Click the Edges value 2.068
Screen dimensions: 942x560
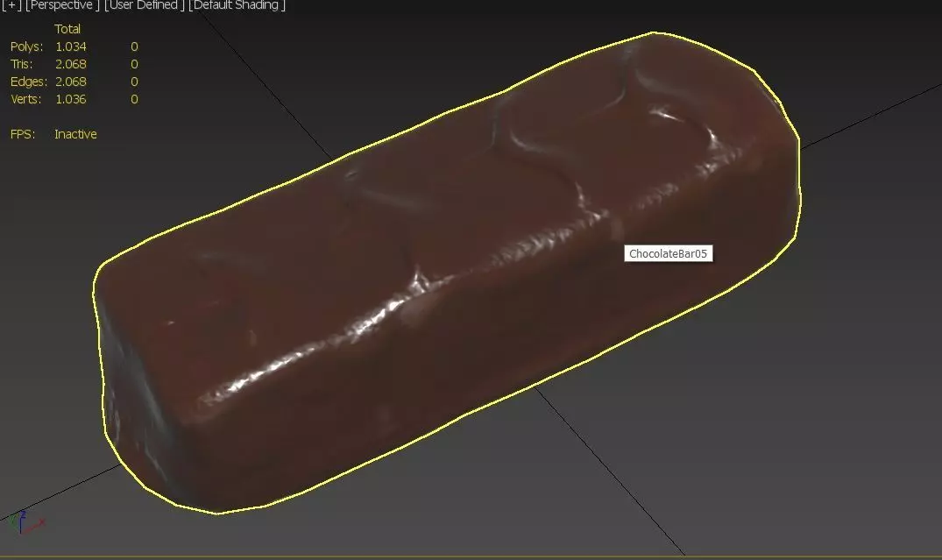(x=71, y=82)
